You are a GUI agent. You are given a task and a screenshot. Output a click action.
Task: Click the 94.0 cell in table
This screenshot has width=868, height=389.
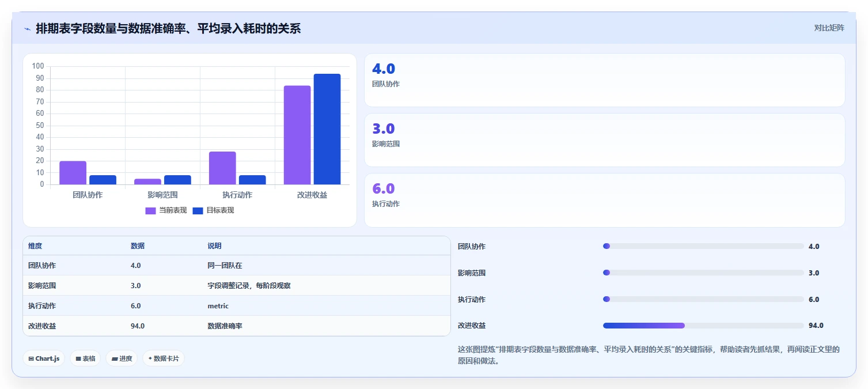click(138, 326)
